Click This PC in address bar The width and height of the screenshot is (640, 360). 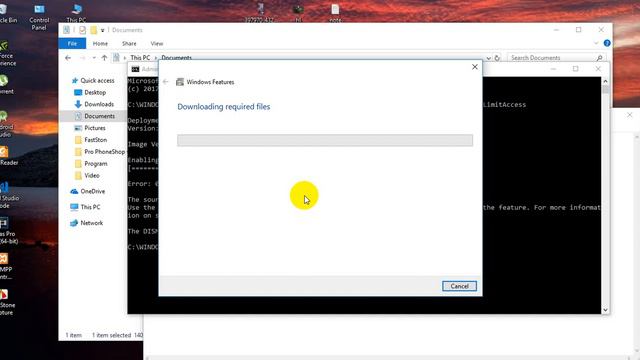pyautogui.click(x=140, y=58)
